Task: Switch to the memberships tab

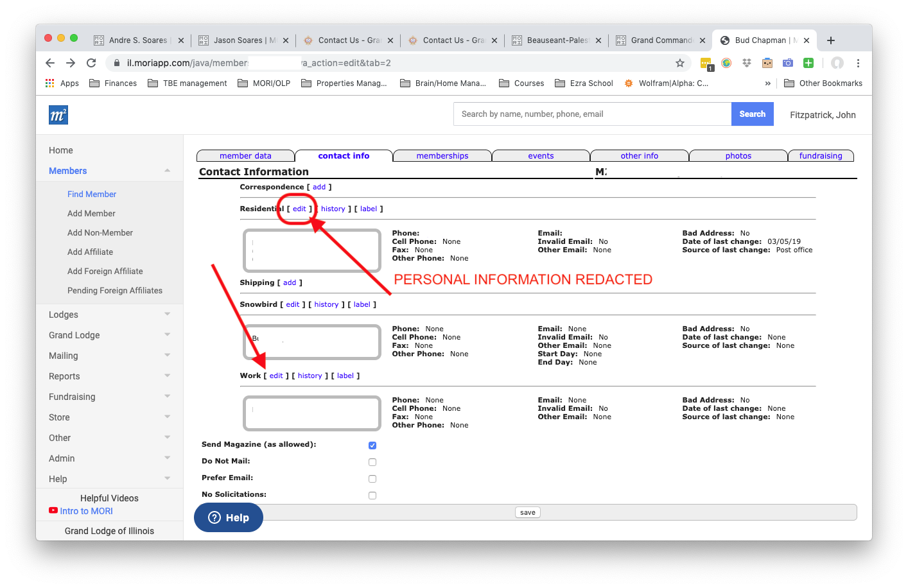Action: (x=442, y=156)
